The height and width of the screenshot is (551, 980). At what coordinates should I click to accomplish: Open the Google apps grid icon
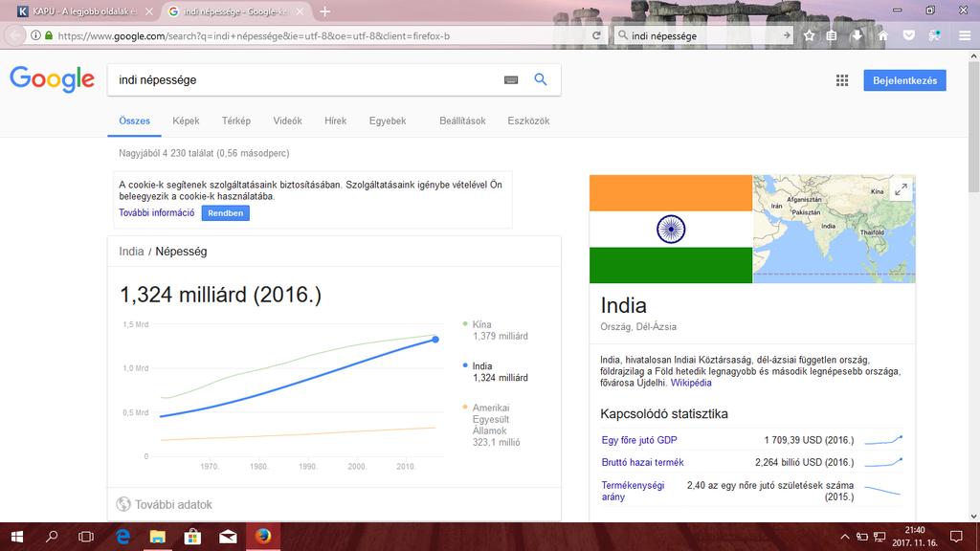[x=842, y=80]
